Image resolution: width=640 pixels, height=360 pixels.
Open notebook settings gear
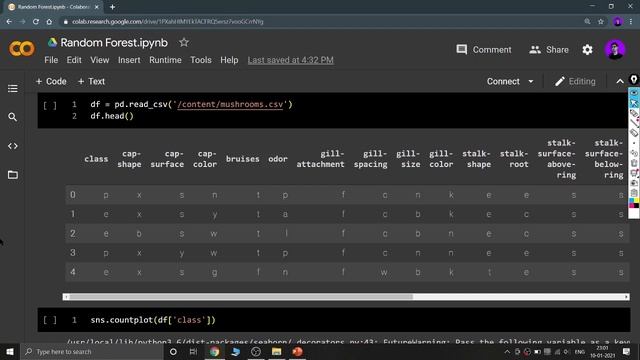point(587,49)
